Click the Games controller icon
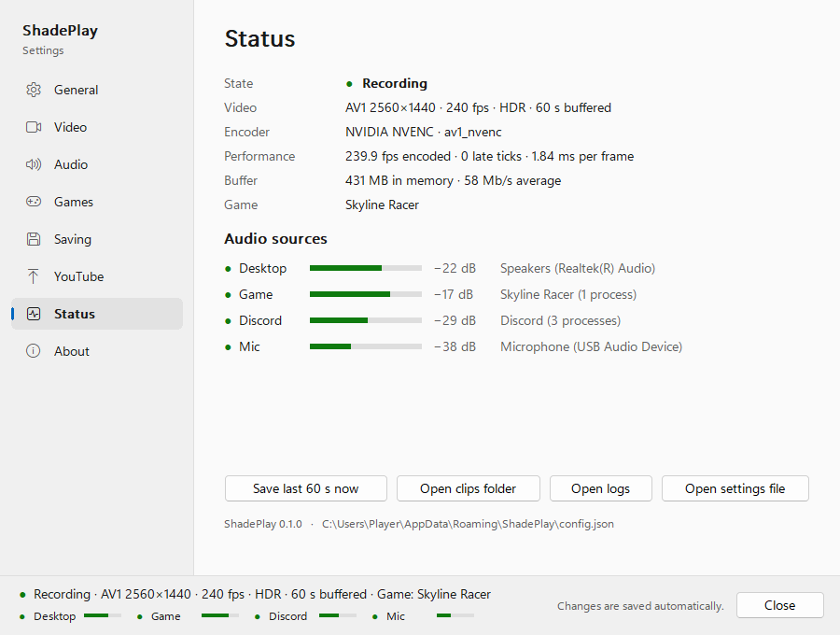840x635 pixels. [34, 202]
